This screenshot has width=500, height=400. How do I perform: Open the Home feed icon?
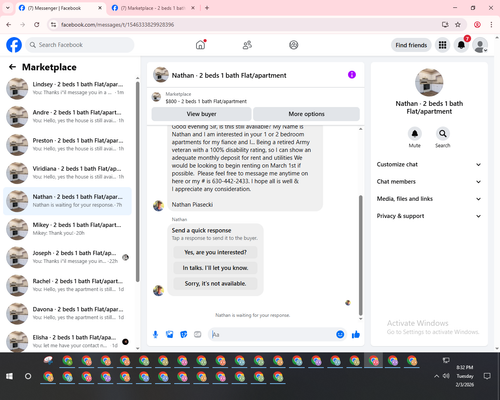[200, 45]
